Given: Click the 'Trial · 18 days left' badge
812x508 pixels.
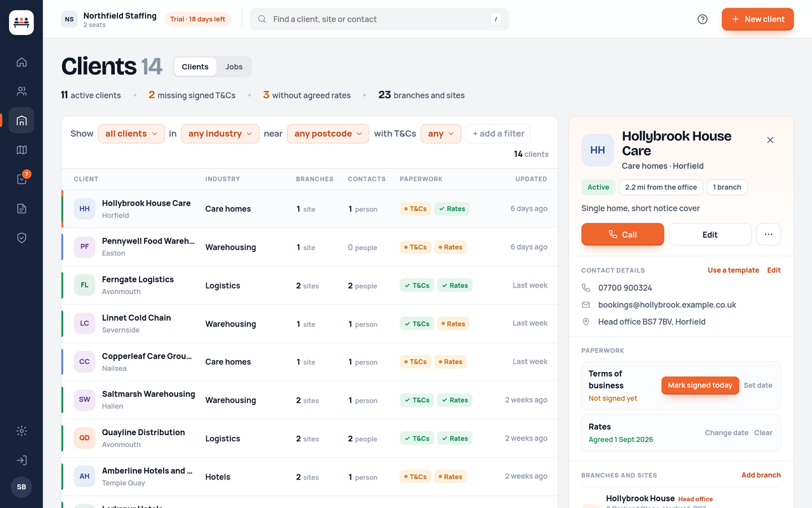Looking at the screenshot, I should (197, 19).
